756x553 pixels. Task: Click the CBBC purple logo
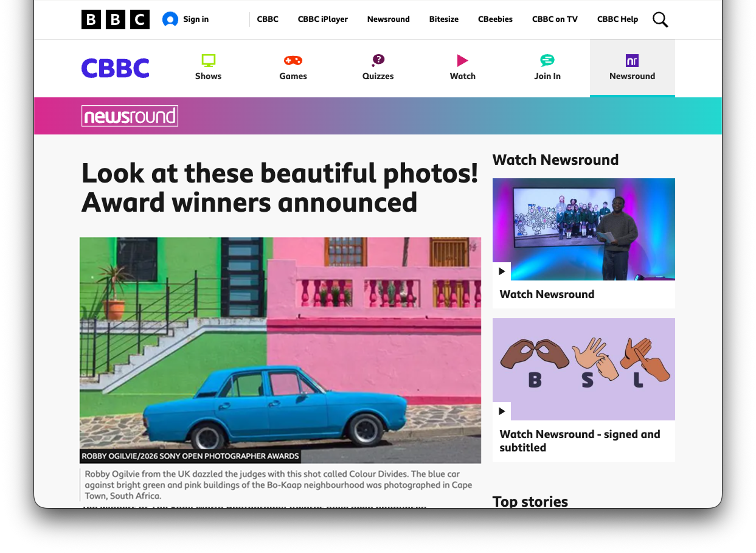pos(116,68)
